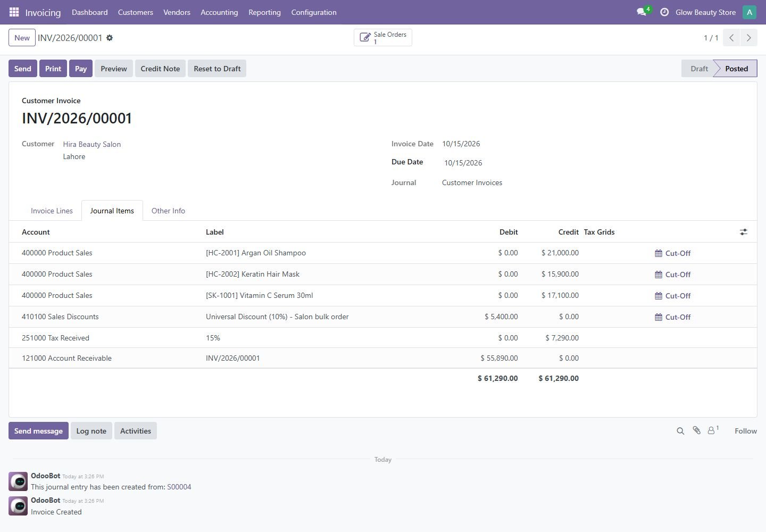Open Cut-Off for Keratin Hair Mask line

[672, 275]
